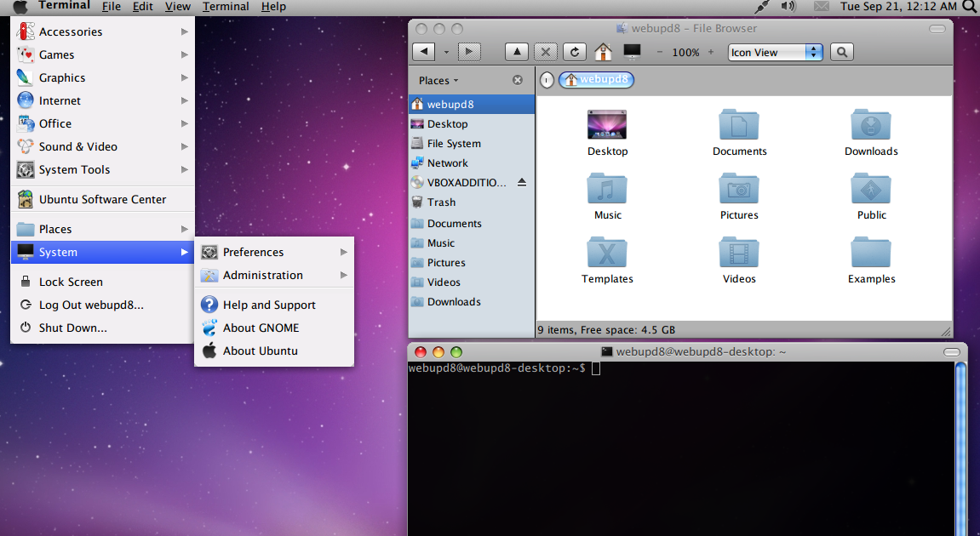Go up to the parent folder

(x=517, y=52)
